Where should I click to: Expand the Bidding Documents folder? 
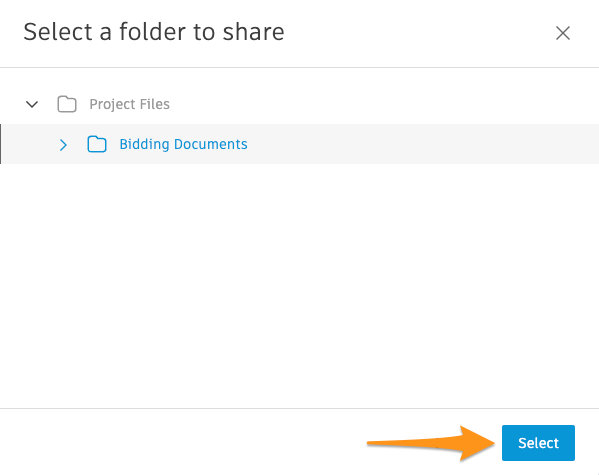point(63,144)
